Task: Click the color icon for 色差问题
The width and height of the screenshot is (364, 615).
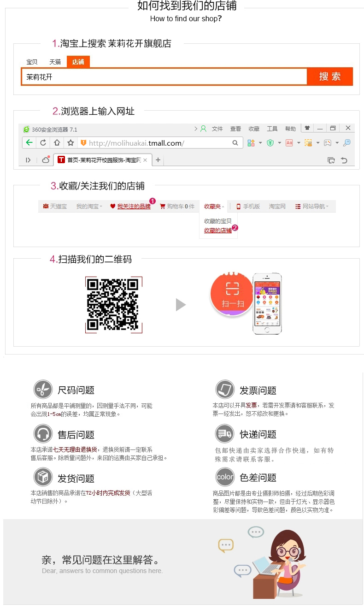Action: coord(225,477)
